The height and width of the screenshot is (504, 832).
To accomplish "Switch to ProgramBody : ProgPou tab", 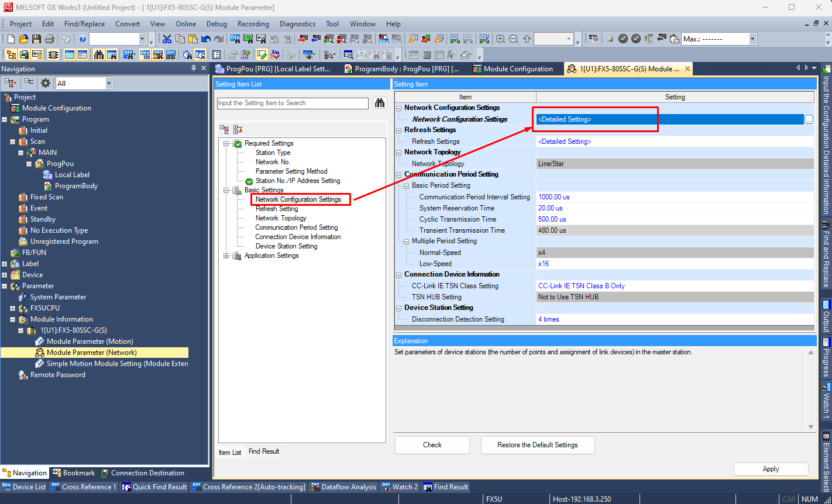I will coord(401,69).
